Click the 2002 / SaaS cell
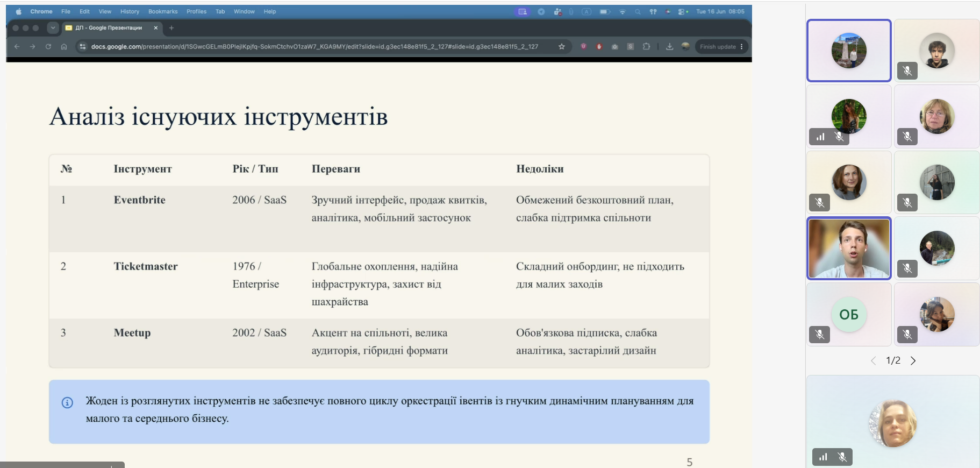Viewport: 980px width, 468px height. (259, 333)
